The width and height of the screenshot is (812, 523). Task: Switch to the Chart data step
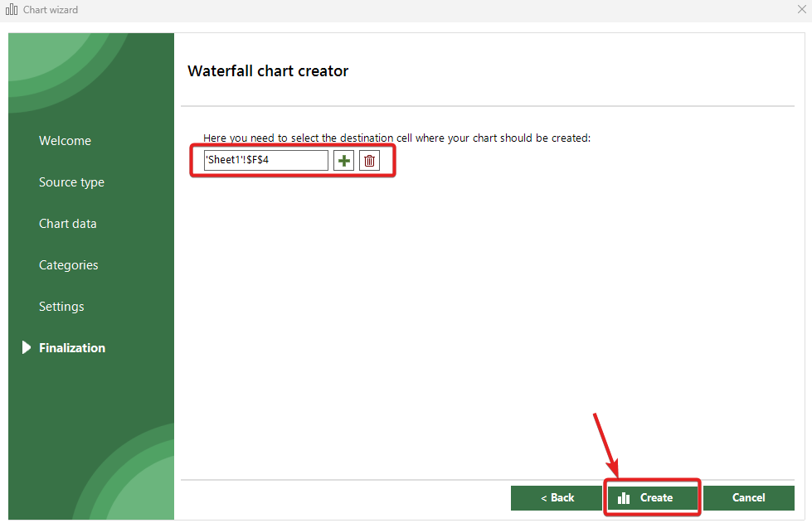click(x=67, y=224)
